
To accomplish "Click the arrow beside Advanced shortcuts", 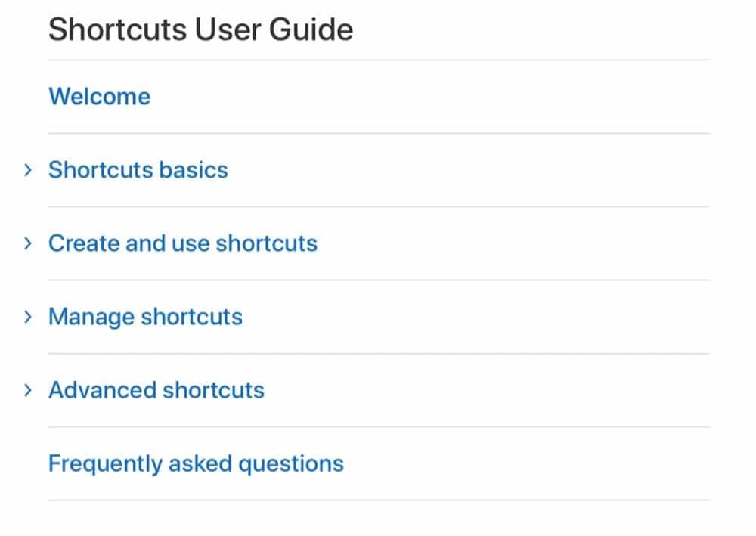I will coord(28,389).
